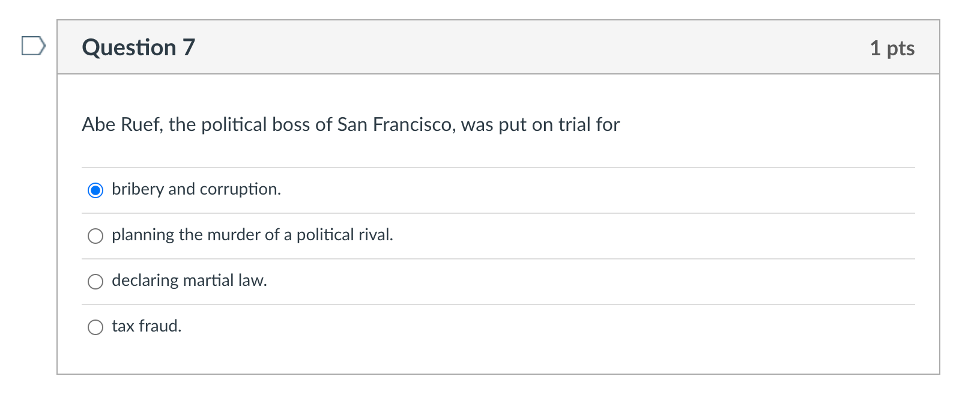Select the 'declaring martial law' radio button
The height and width of the screenshot is (394, 980).
95,281
